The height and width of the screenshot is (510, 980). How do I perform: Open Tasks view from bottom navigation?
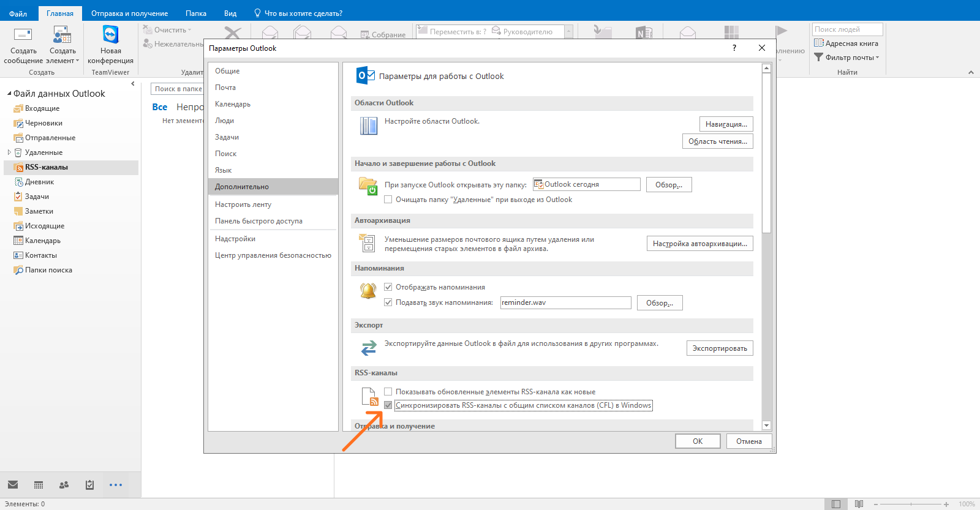pyautogui.click(x=89, y=485)
